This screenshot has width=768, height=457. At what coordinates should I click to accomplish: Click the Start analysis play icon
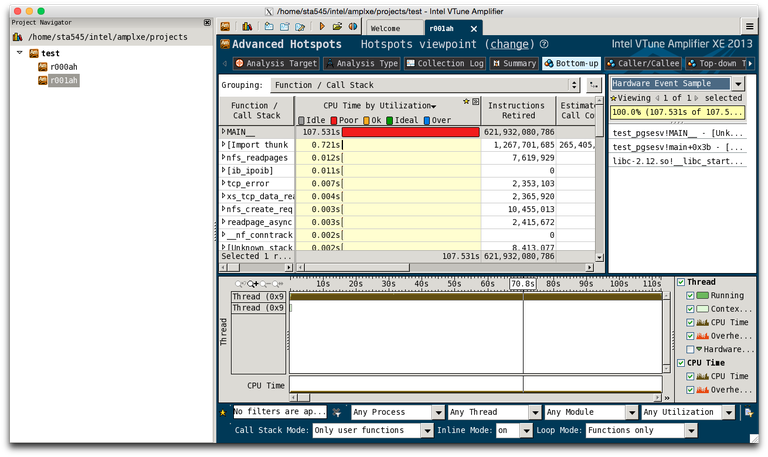(x=322, y=26)
